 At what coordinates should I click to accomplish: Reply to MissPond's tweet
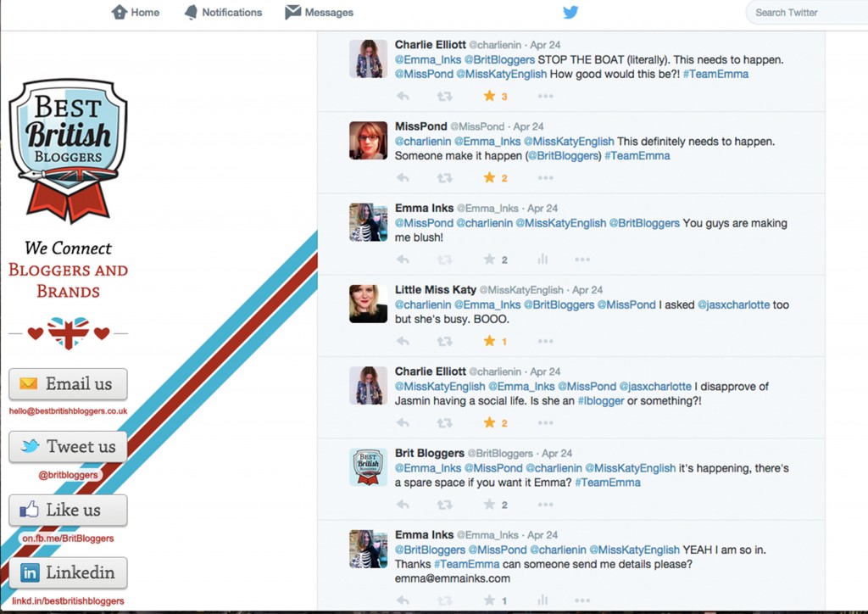(x=403, y=178)
